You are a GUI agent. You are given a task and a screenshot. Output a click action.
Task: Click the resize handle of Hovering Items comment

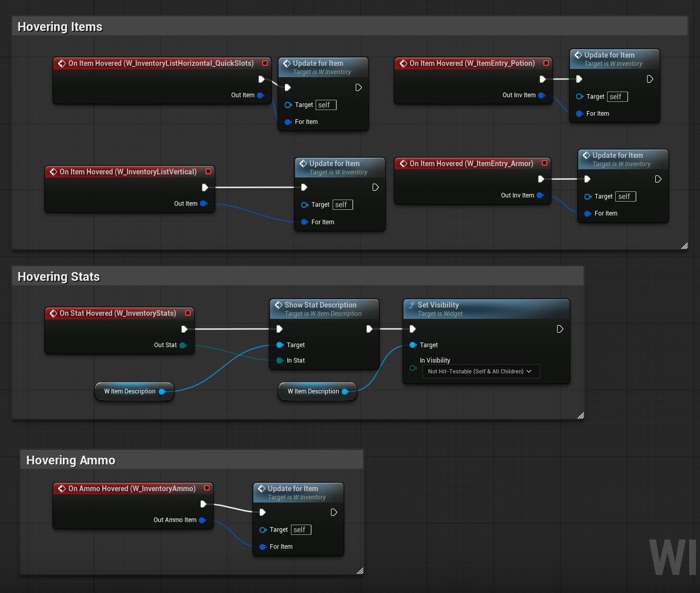pos(684,246)
